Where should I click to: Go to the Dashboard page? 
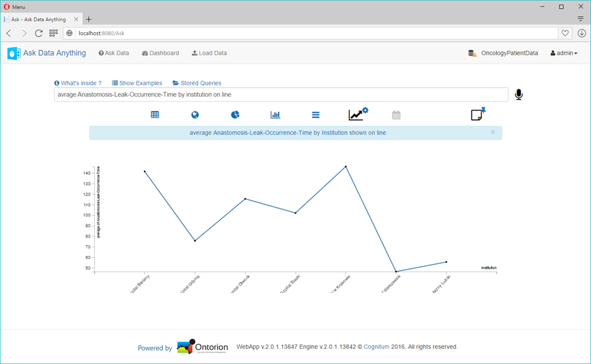160,53
